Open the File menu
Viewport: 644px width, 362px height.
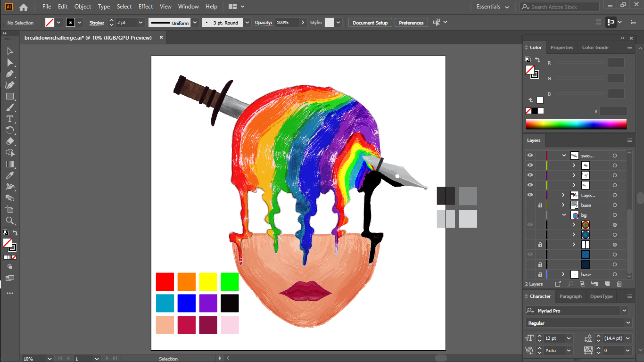point(47,7)
